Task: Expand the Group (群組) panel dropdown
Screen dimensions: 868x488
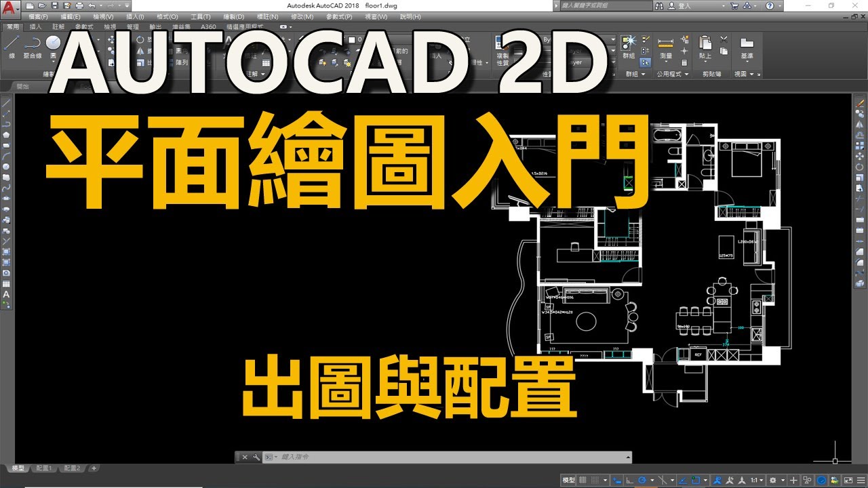Action: (643, 74)
